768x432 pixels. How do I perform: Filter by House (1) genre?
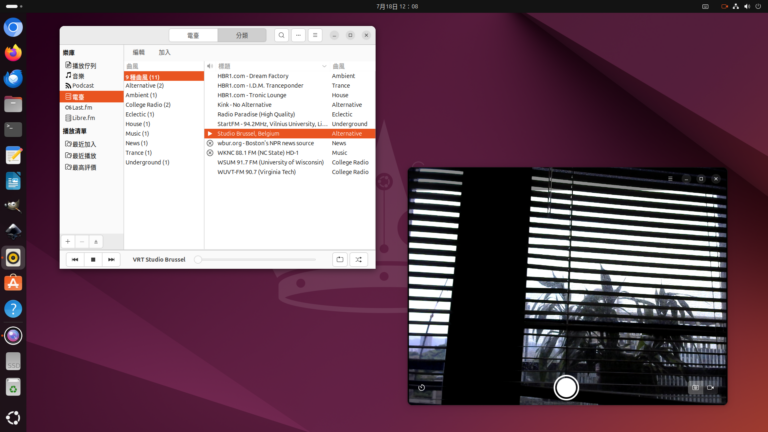(164, 124)
